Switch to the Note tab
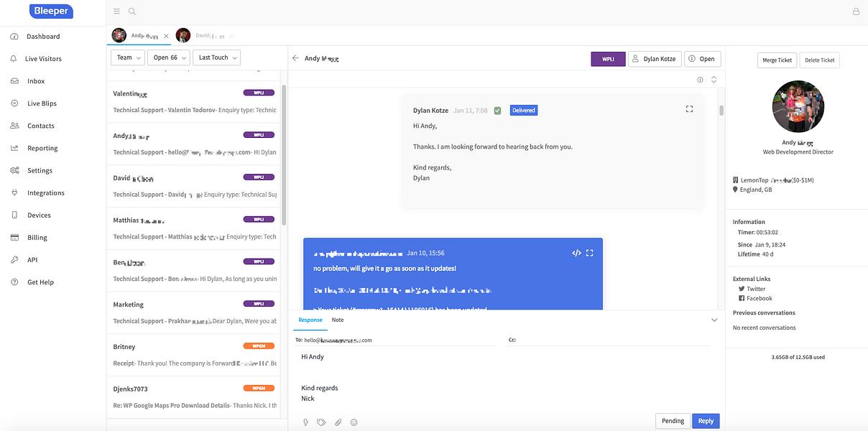The width and height of the screenshot is (868, 431). 338,320
